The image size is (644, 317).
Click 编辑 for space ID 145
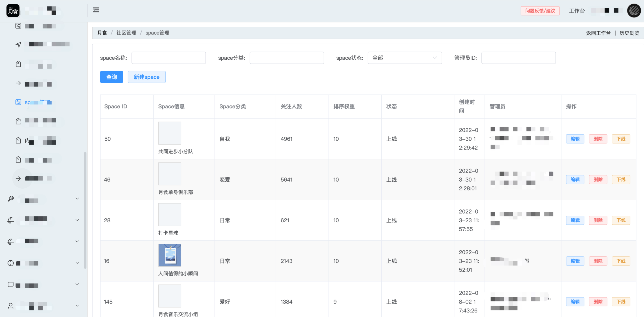575,302
